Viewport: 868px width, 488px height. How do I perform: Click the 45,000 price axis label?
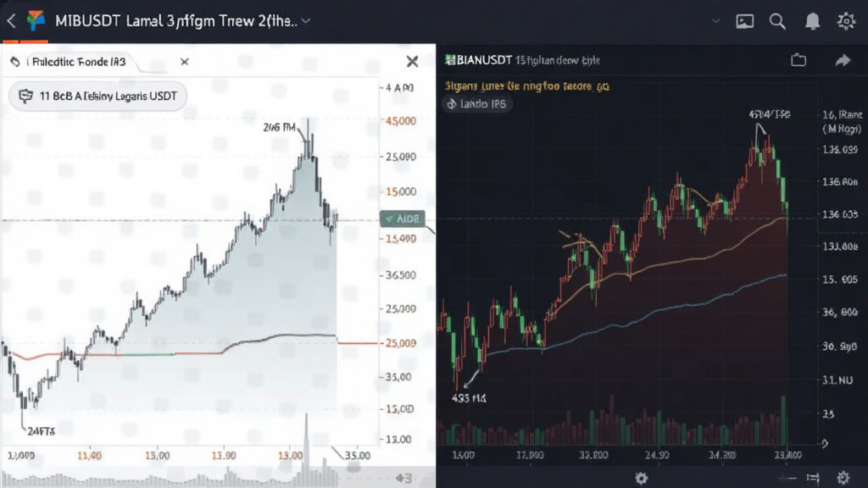(x=400, y=121)
